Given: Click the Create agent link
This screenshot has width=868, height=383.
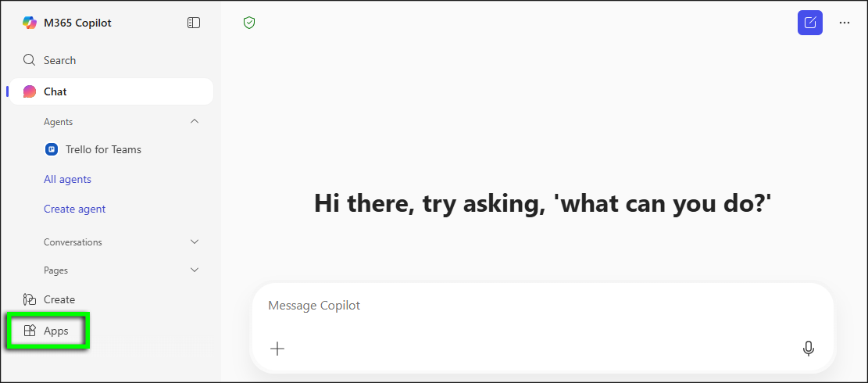Looking at the screenshot, I should (74, 209).
